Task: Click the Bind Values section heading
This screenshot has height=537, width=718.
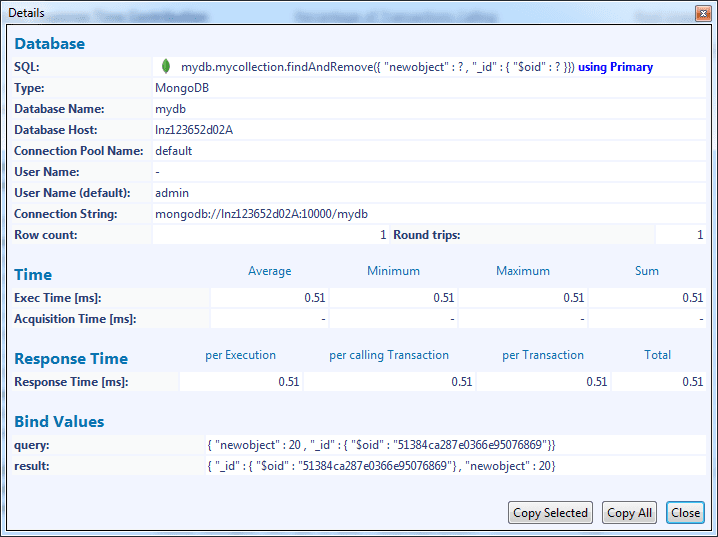Action: [x=59, y=422]
